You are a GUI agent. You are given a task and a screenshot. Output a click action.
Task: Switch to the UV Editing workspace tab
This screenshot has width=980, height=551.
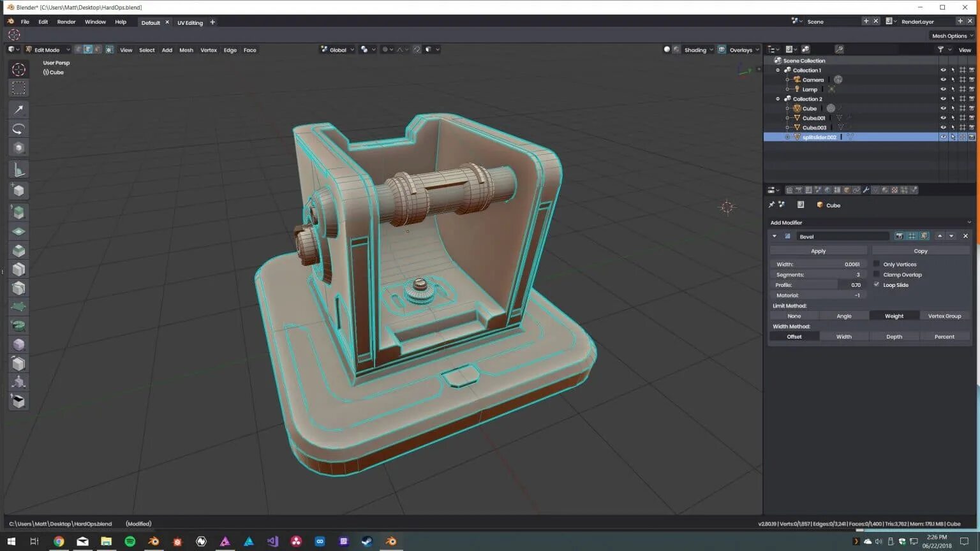(x=190, y=22)
